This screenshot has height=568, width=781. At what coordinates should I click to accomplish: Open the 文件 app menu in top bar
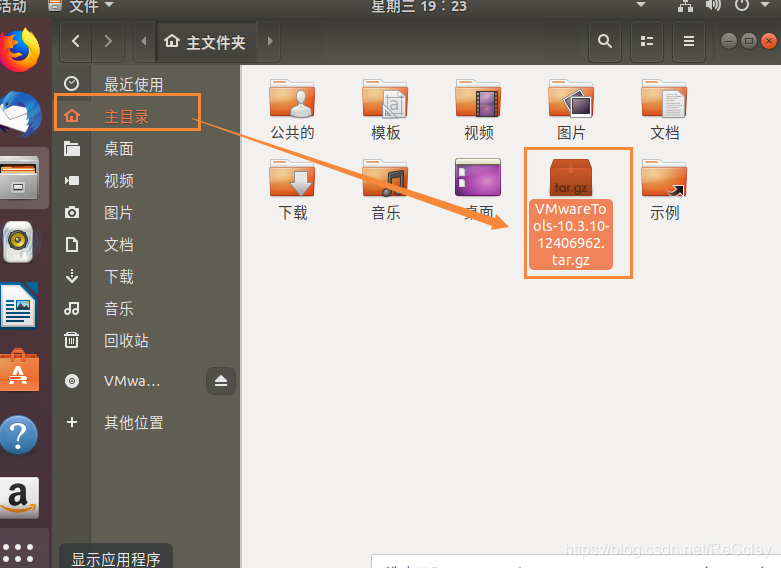(81, 6)
